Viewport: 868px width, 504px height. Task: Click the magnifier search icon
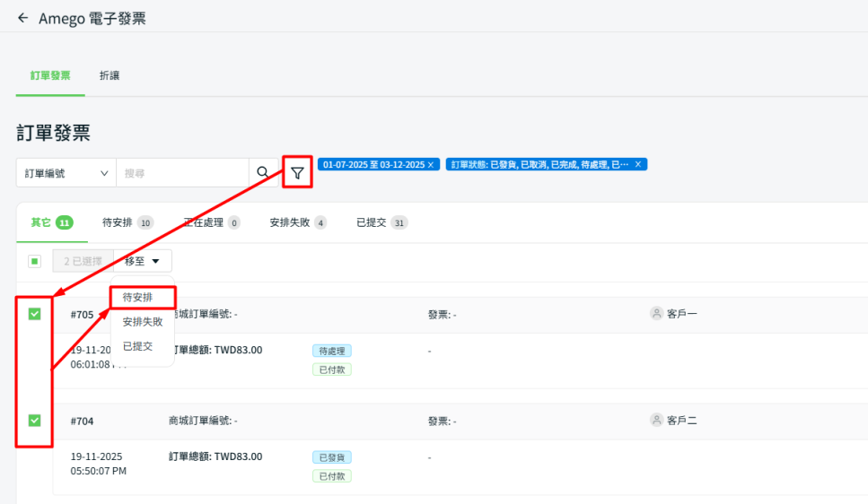coord(263,173)
